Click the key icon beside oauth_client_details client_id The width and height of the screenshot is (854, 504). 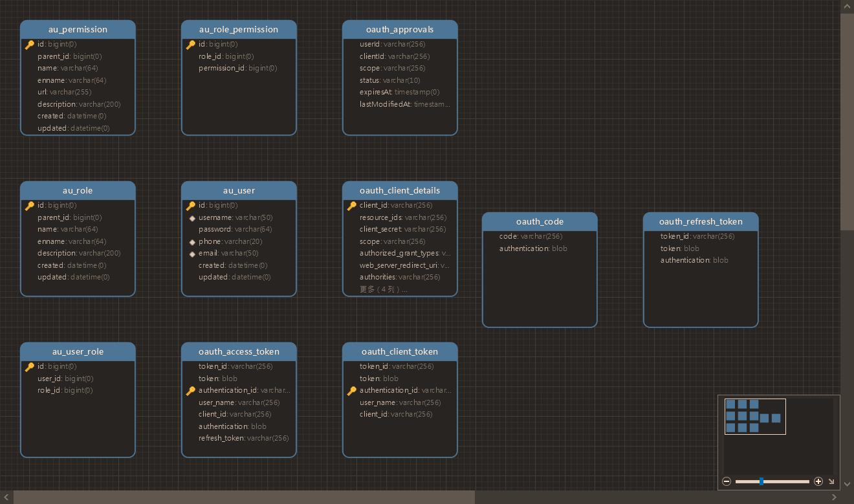(352, 206)
